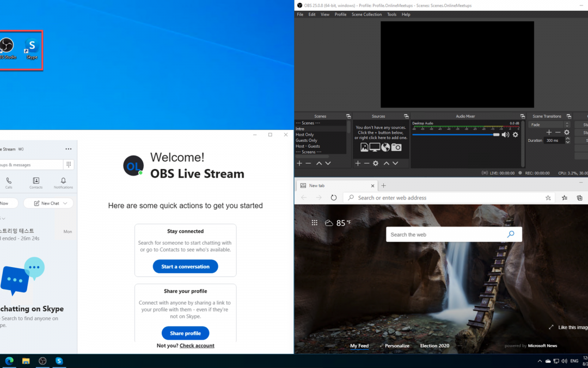The image size is (588, 368).
Task: Open Skype desktop shortcut
Action: pos(32,49)
